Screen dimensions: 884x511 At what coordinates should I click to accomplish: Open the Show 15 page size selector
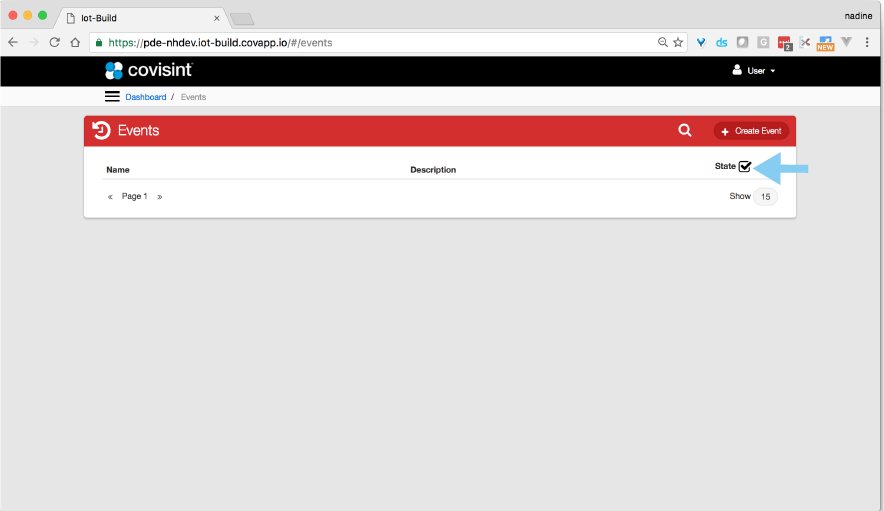pyautogui.click(x=765, y=197)
